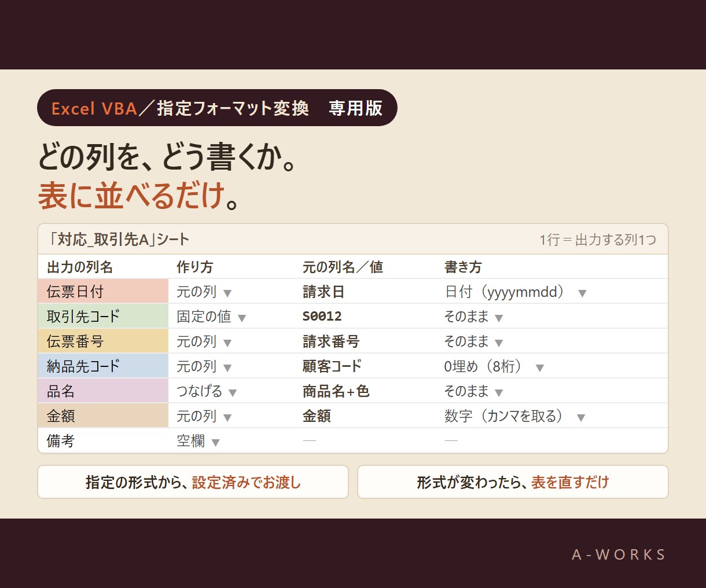Click the 請求番号 source value
706x588 pixels.
(x=331, y=342)
